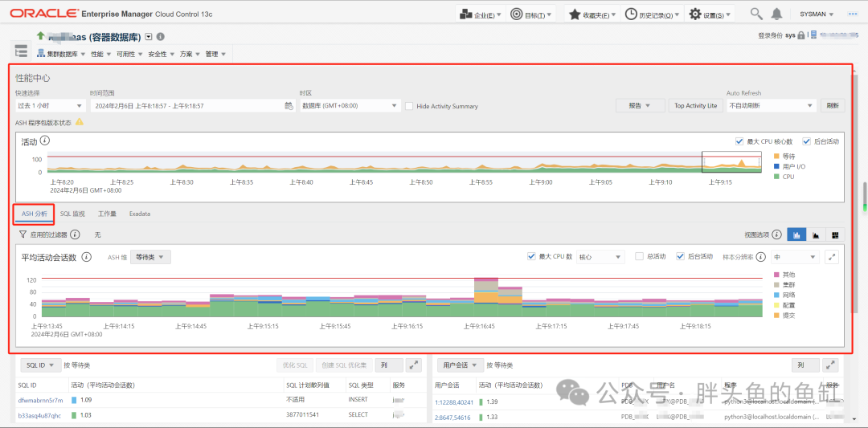Click the 刷新 button
The height and width of the screenshot is (428, 868).
[833, 106]
